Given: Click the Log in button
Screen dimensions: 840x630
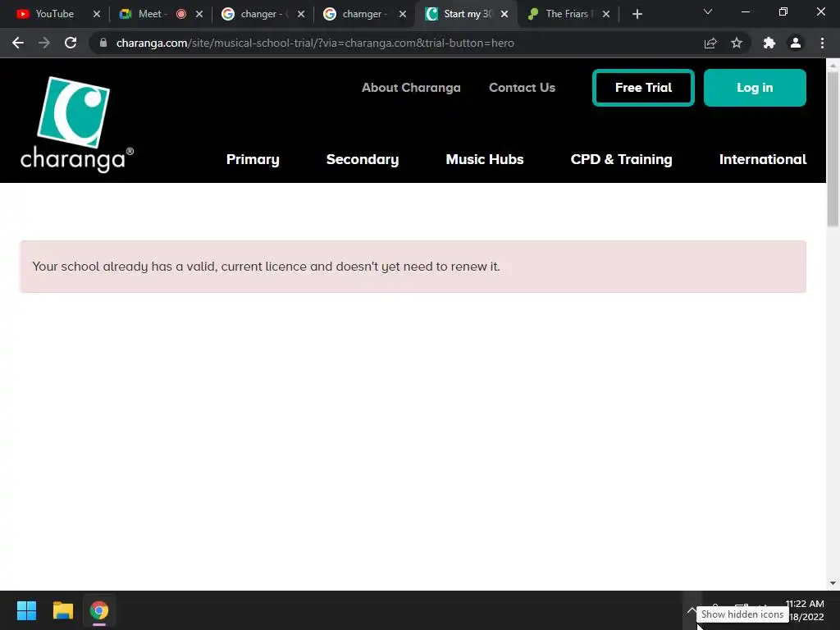Looking at the screenshot, I should coord(755,88).
